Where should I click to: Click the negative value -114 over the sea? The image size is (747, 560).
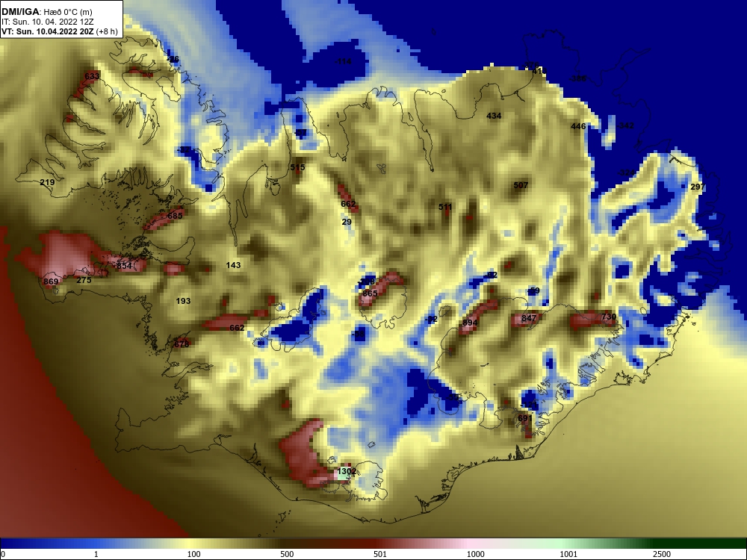[343, 61]
